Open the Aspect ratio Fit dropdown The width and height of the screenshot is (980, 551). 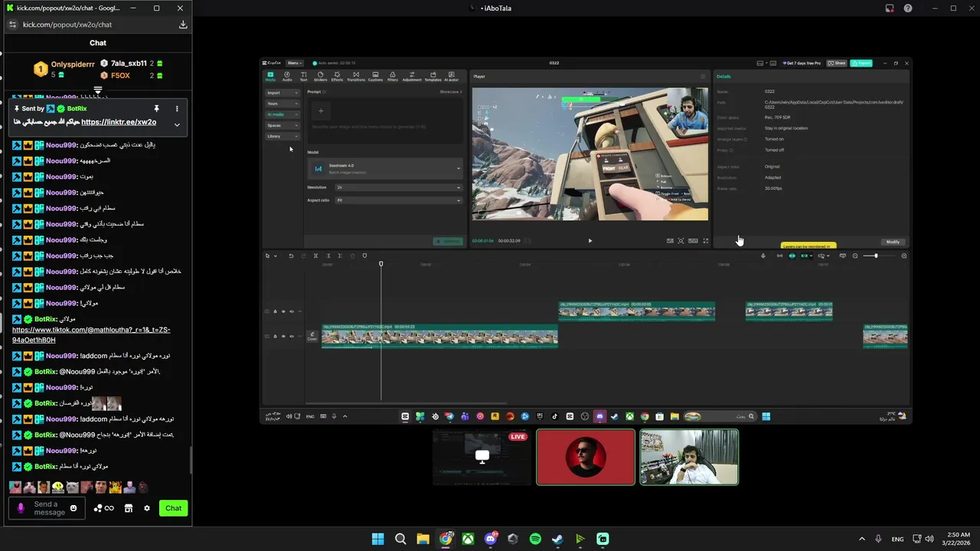point(399,201)
